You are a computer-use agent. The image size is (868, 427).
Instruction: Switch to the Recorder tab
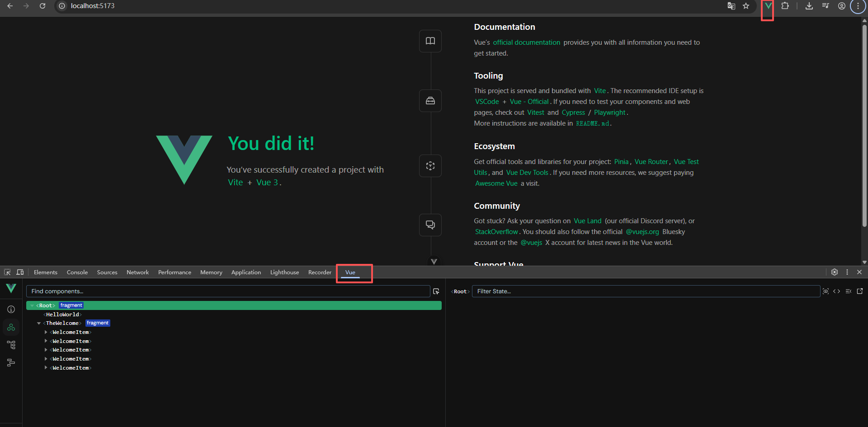pyautogui.click(x=320, y=272)
